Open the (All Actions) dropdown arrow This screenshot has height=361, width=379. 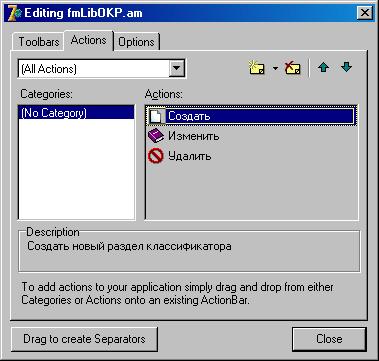point(177,69)
